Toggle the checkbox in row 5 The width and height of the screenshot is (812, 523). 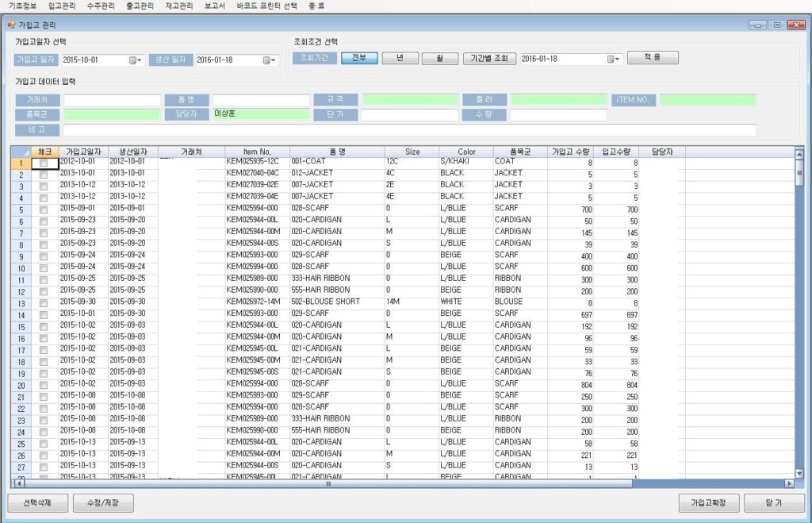(x=44, y=210)
